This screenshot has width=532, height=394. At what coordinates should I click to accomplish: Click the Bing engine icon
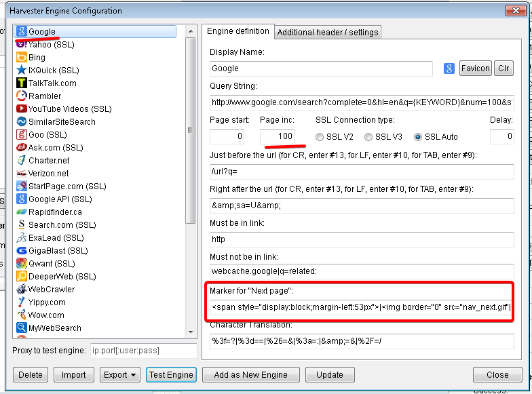[x=22, y=57]
